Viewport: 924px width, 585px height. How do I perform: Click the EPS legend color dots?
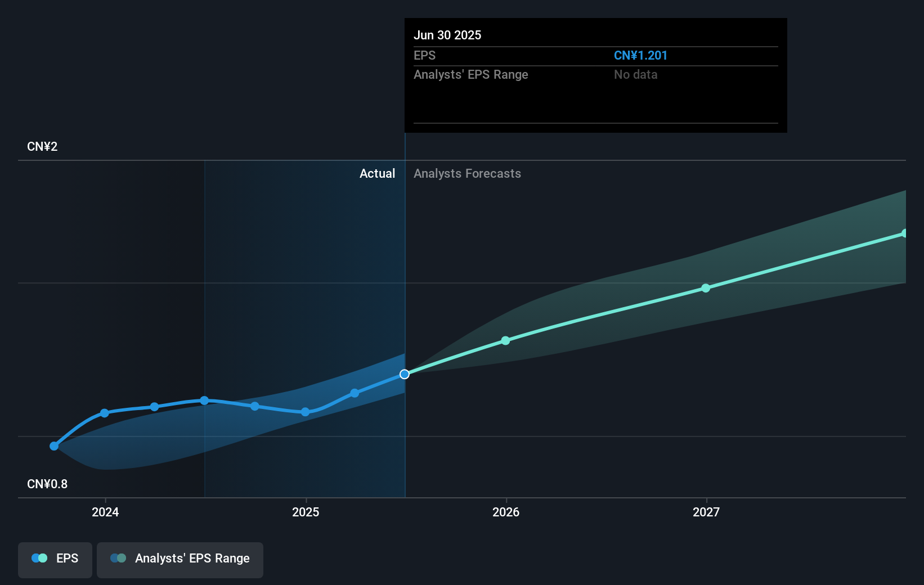point(39,558)
